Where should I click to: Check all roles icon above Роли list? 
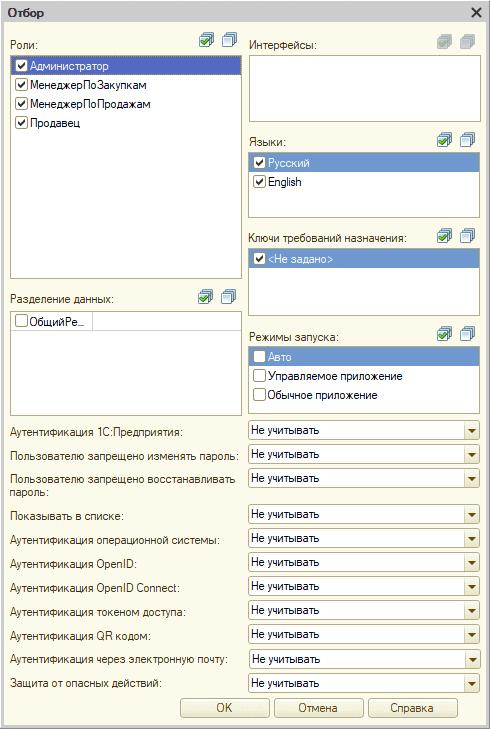coord(206,40)
